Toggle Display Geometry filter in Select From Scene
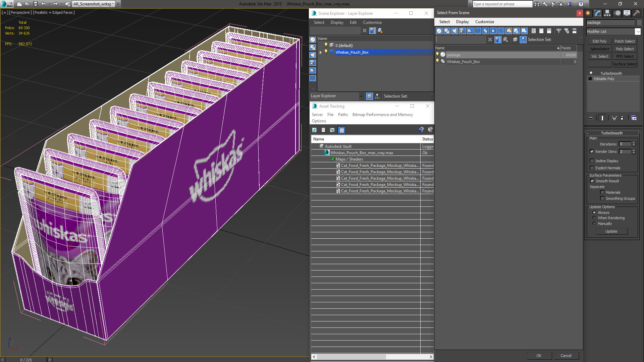Image resolution: width=644 pixels, height=362 pixels. click(439, 31)
